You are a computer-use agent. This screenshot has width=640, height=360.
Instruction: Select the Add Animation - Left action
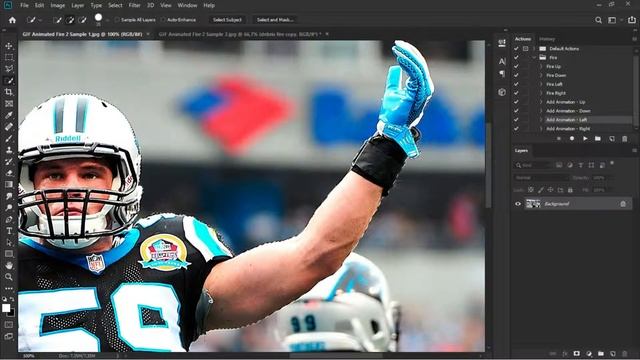pyautogui.click(x=567, y=120)
